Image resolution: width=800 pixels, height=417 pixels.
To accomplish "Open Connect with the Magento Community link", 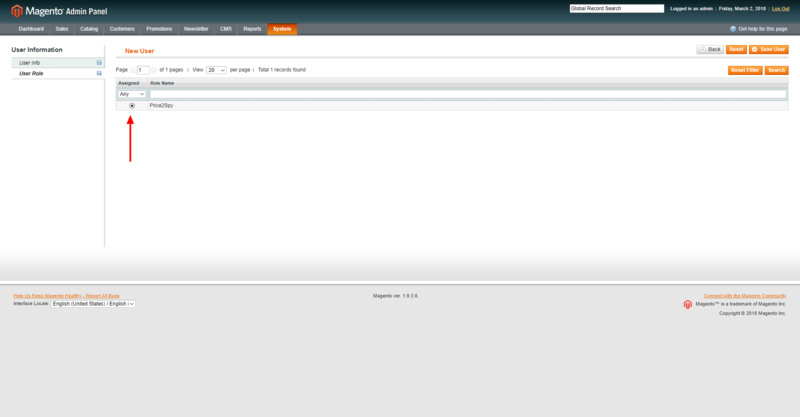I will point(745,296).
